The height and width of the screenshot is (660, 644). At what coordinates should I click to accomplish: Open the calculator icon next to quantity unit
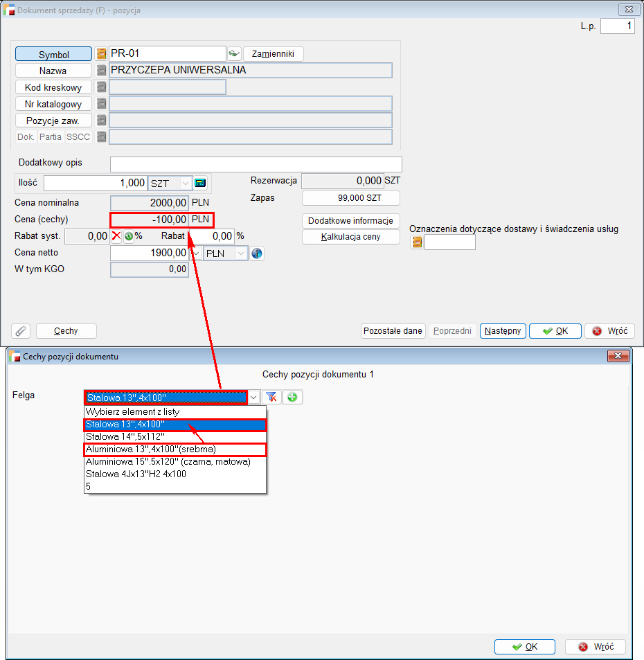[201, 183]
